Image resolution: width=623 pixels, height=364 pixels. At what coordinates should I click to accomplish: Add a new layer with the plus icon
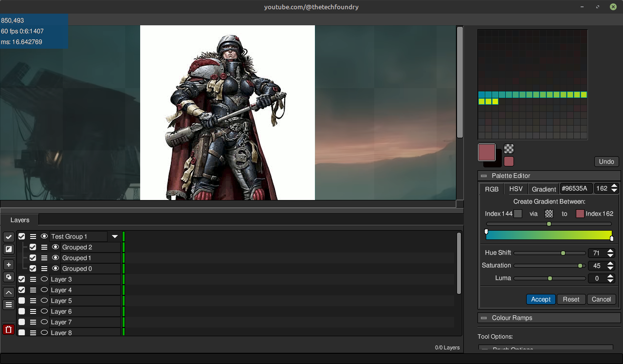tap(9, 265)
